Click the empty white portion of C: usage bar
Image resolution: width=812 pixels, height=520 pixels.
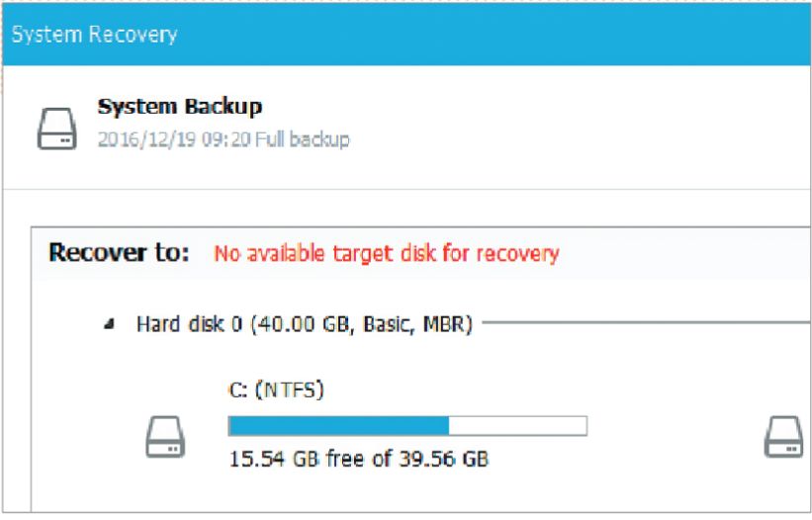point(517,426)
